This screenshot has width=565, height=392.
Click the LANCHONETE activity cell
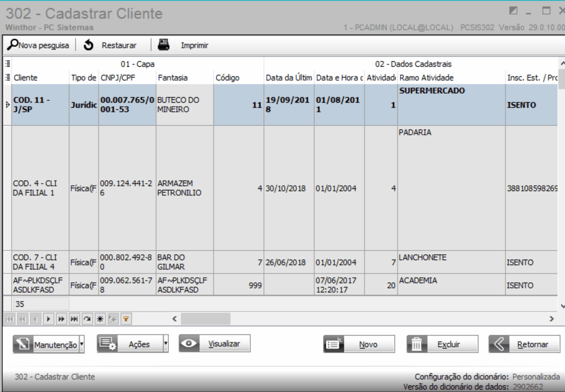tap(451, 262)
